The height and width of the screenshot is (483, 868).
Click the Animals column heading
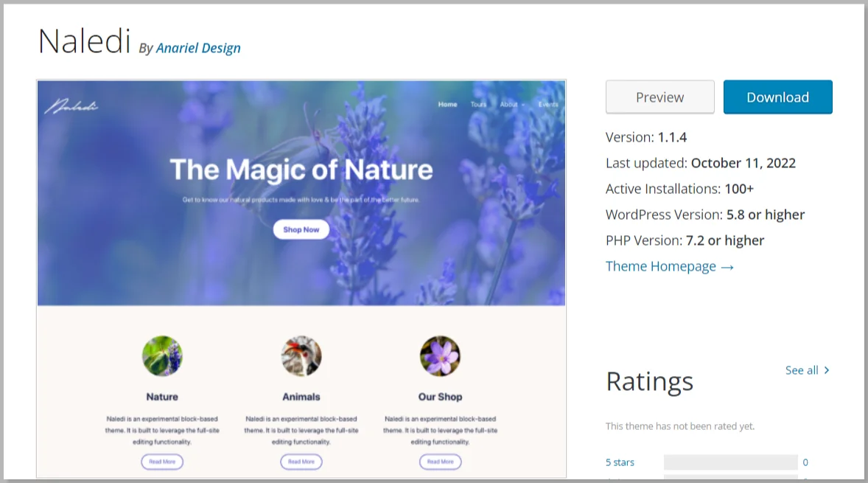301,397
